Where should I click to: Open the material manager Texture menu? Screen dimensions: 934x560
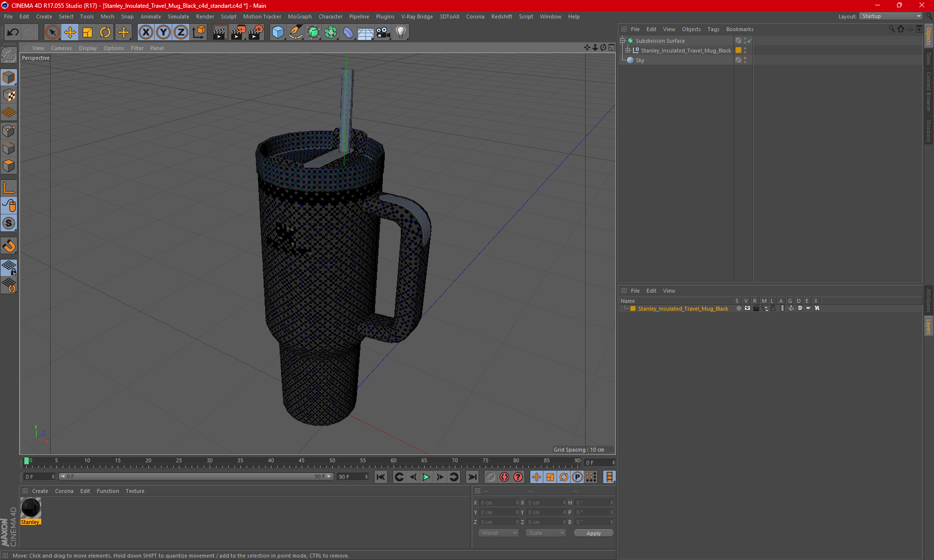(135, 491)
